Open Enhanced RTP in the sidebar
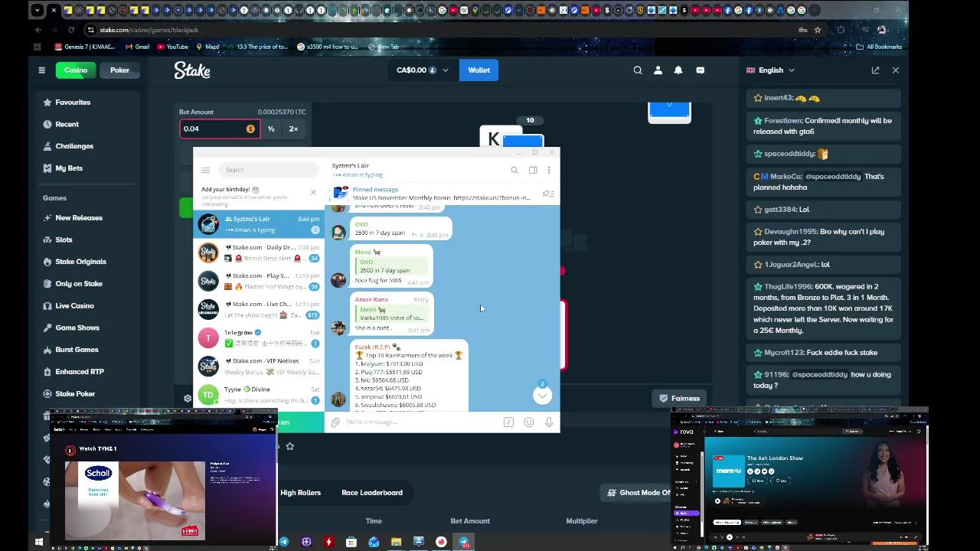This screenshot has width=980, height=551. [x=80, y=372]
